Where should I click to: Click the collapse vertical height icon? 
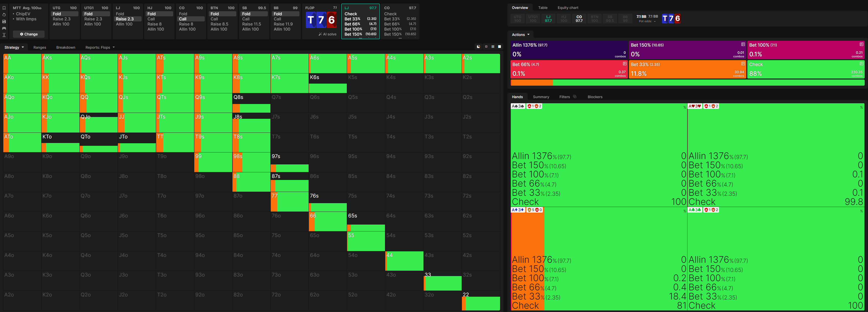[4, 35]
